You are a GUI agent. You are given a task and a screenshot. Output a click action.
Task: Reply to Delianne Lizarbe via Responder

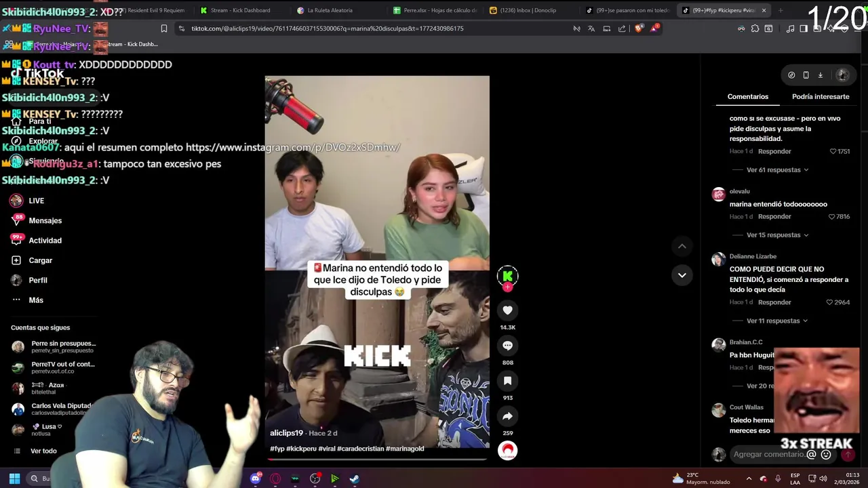pos(774,302)
